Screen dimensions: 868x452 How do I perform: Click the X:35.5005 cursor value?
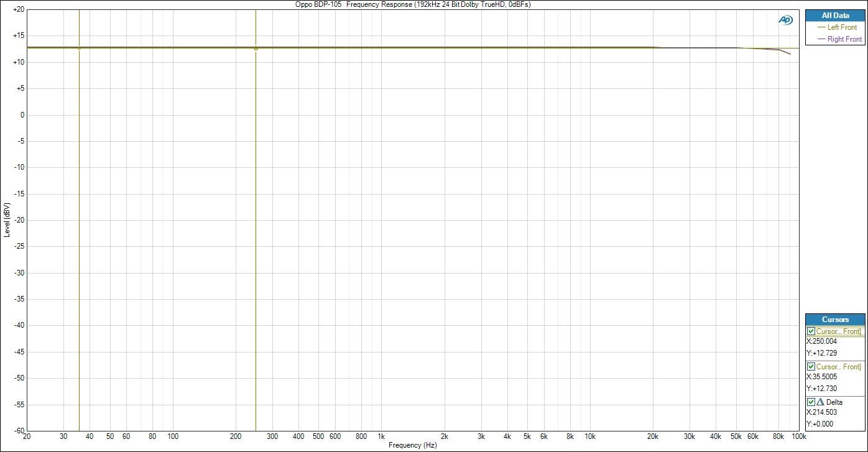pyautogui.click(x=821, y=377)
